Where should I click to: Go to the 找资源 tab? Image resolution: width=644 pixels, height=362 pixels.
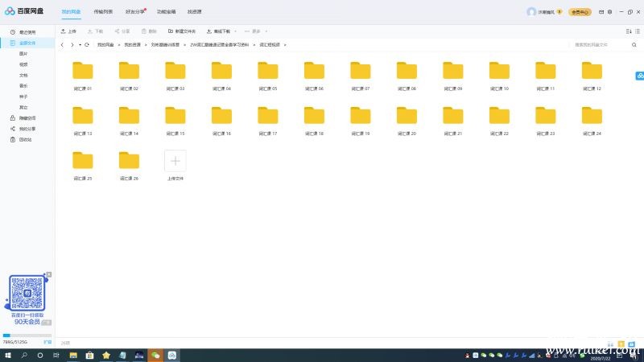pos(195,12)
